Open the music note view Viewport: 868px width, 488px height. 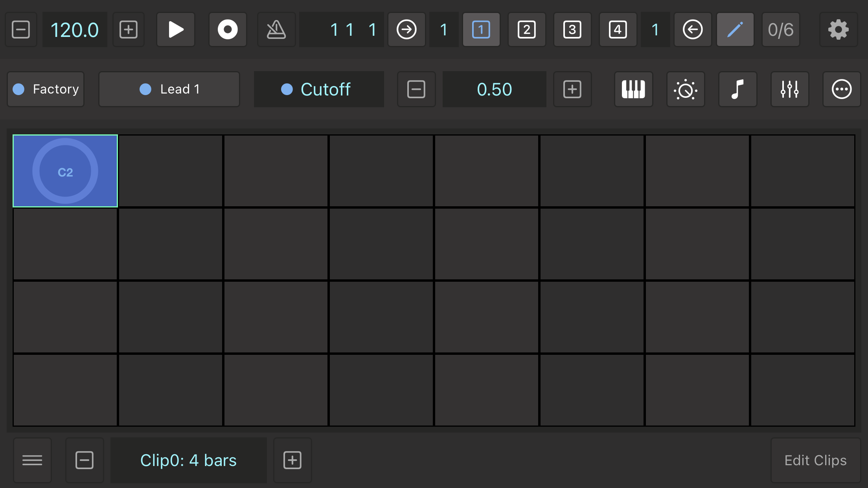[x=737, y=89]
